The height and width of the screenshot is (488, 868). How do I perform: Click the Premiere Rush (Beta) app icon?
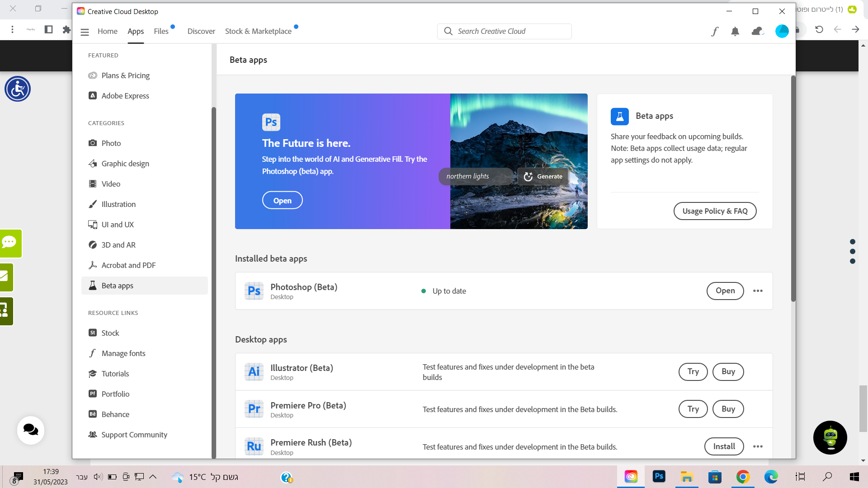coord(254,446)
